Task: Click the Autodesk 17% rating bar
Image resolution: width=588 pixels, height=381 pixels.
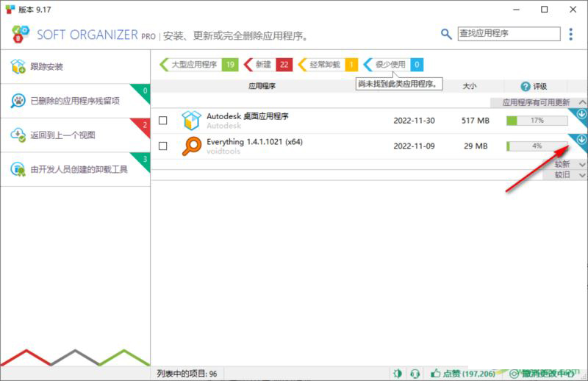Action: (537, 121)
